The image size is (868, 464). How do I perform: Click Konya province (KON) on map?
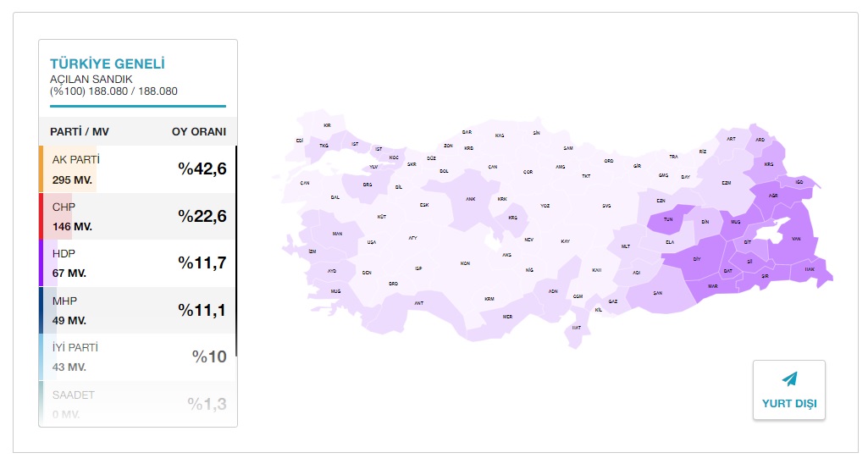coord(465,263)
